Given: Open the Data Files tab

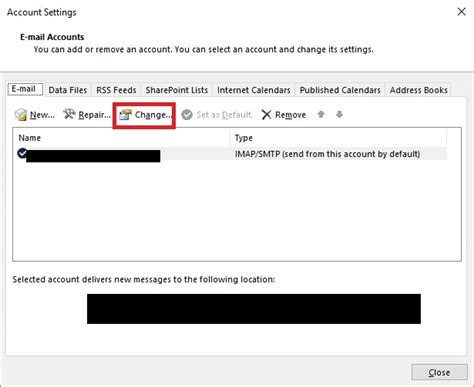Looking at the screenshot, I should click(68, 90).
